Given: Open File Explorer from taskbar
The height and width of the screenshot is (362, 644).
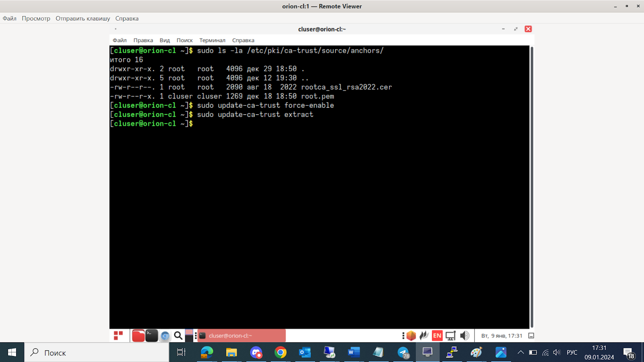Looking at the screenshot, I should coord(231,352).
